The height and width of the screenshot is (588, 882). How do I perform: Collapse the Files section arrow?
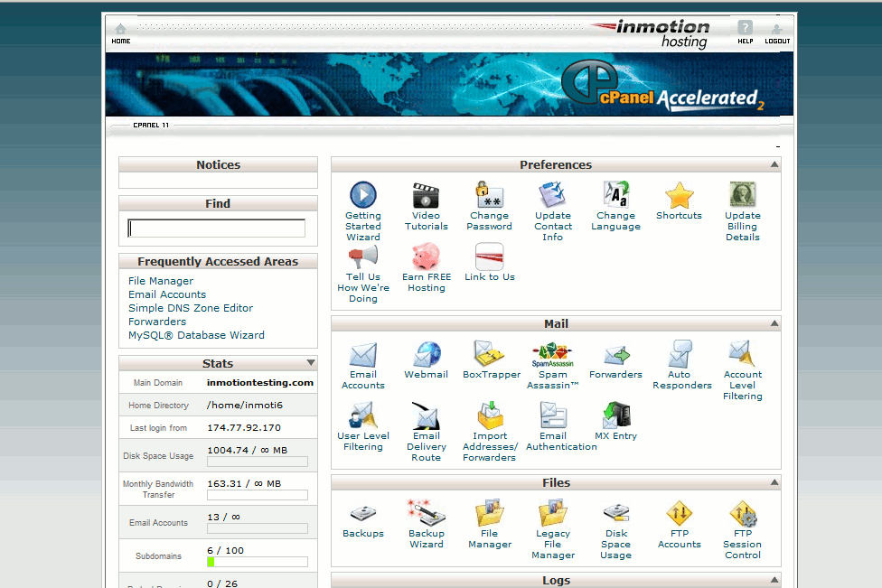tap(774, 482)
